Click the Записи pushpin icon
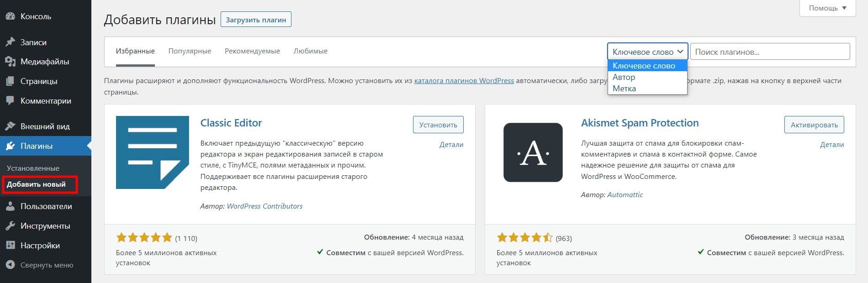 point(10,42)
